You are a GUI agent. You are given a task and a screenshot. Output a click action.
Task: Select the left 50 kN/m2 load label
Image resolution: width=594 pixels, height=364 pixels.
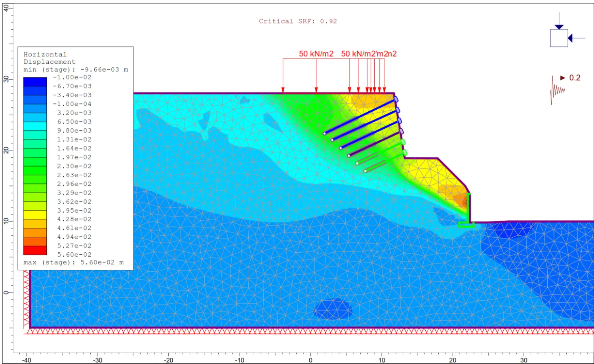pyautogui.click(x=316, y=54)
